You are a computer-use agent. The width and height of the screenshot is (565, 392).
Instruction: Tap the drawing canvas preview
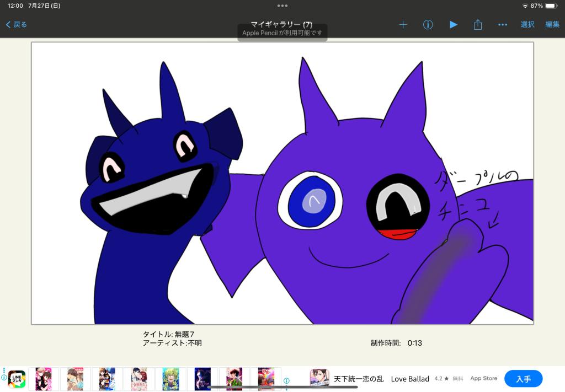282,183
